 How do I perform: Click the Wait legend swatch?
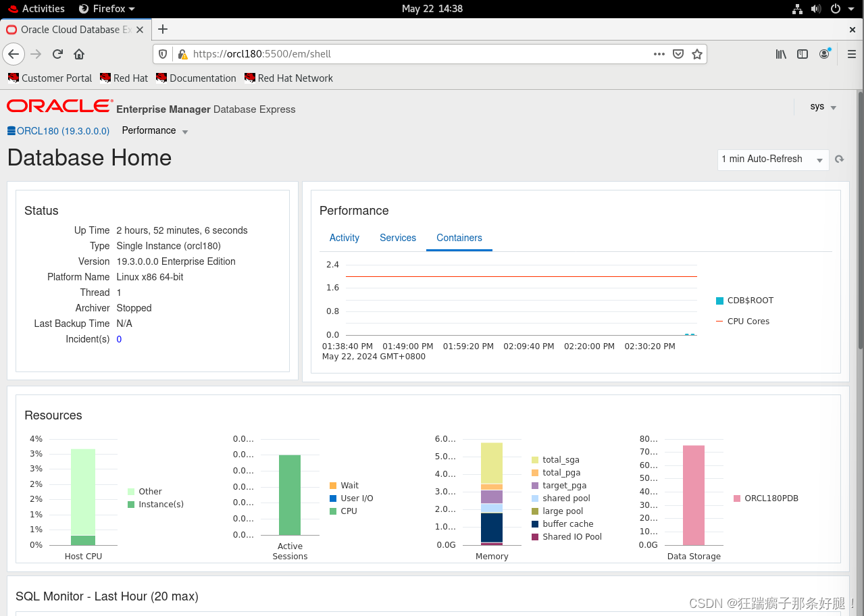point(333,486)
